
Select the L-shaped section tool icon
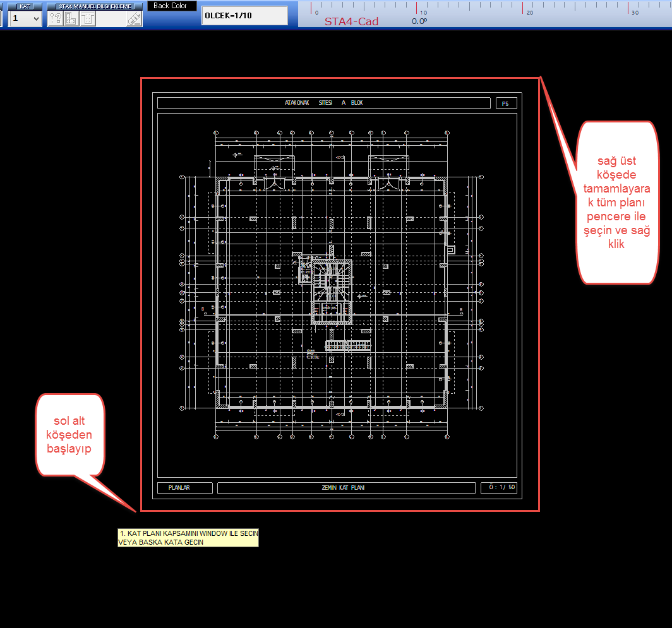coord(71,19)
